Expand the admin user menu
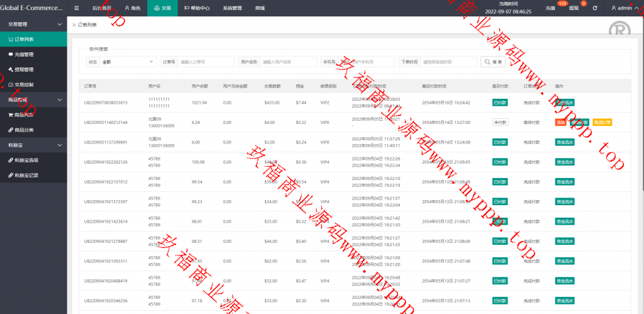Screen dimensions: 644x314 pos(625,8)
